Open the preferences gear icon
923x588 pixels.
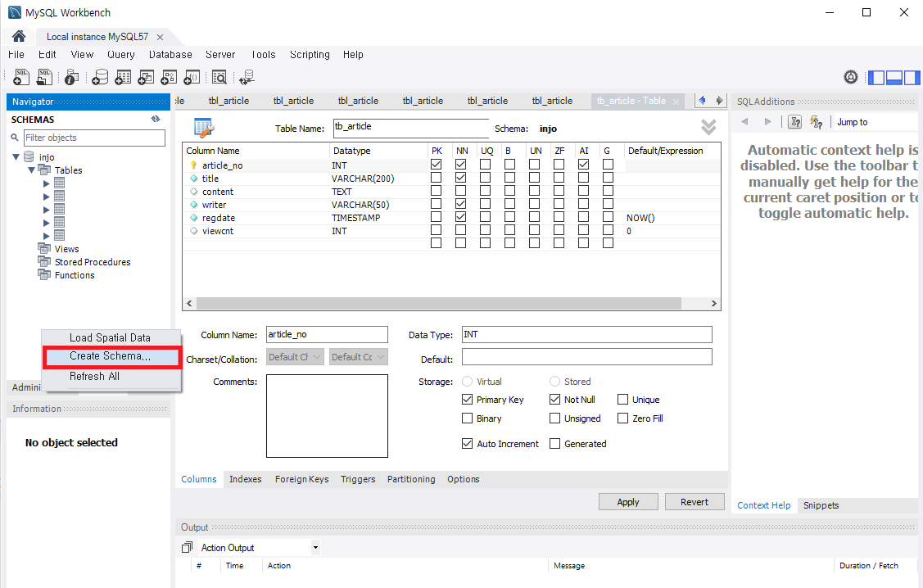click(x=851, y=77)
